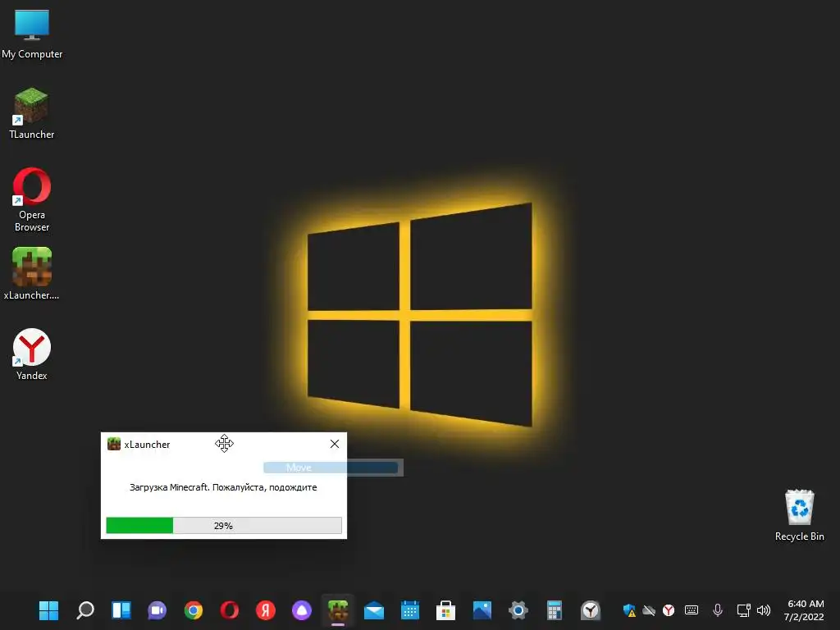
Task: Open Settings gear in taskbar
Action: 518,610
